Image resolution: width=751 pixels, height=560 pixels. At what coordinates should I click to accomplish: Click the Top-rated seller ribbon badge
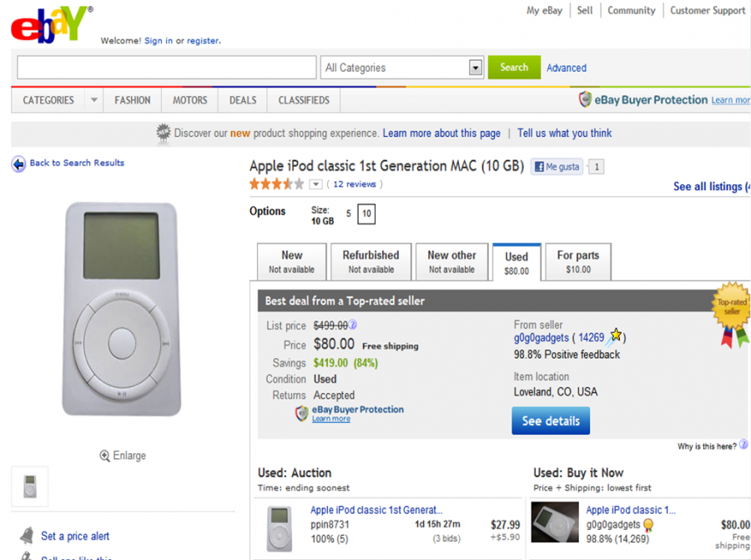tap(732, 305)
